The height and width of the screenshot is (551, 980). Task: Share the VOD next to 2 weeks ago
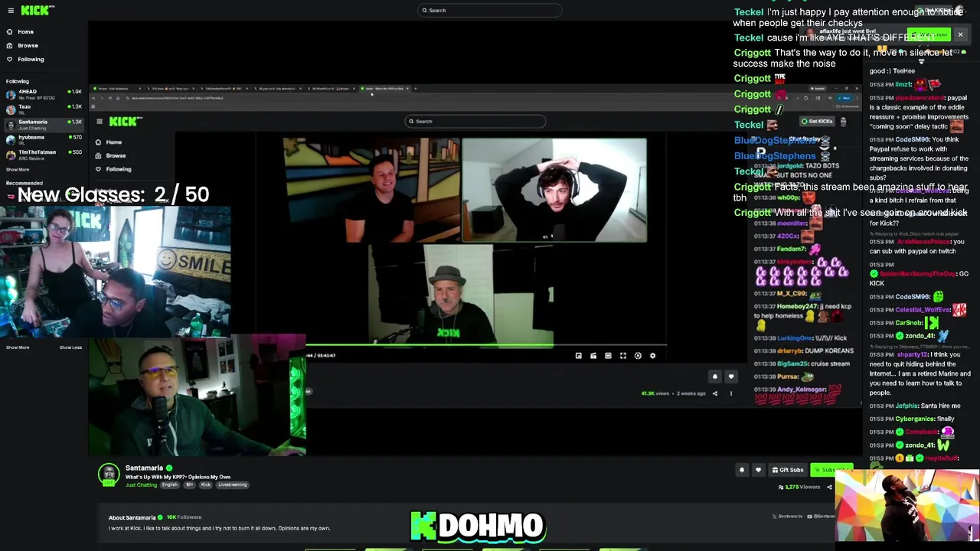715,393
